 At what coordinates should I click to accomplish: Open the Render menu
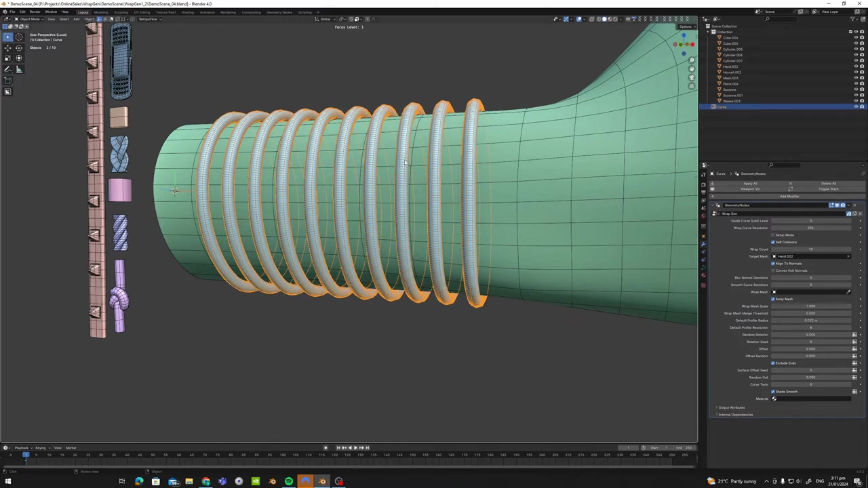pyautogui.click(x=35, y=12)
